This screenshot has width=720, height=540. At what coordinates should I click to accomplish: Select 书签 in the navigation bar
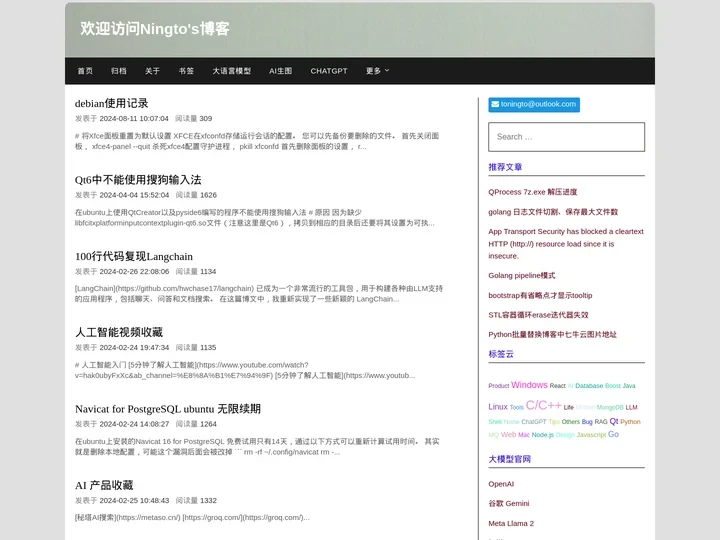coord(186,71)
